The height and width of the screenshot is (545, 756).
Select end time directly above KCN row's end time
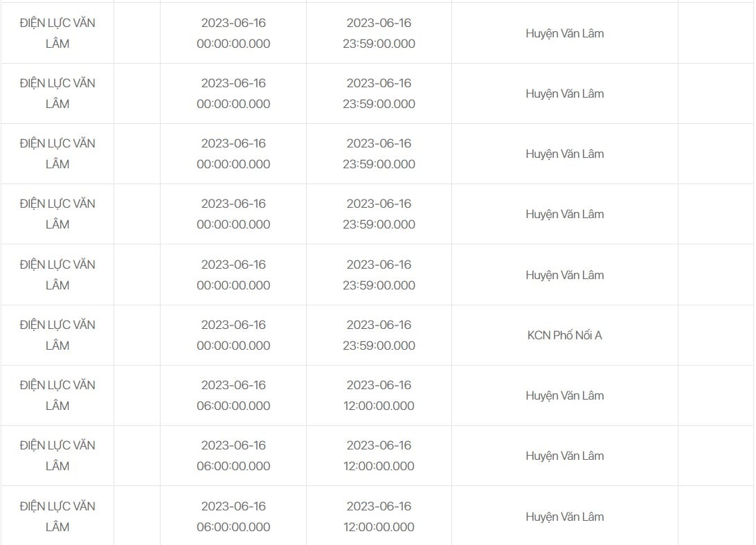click(x=379, y=275)
